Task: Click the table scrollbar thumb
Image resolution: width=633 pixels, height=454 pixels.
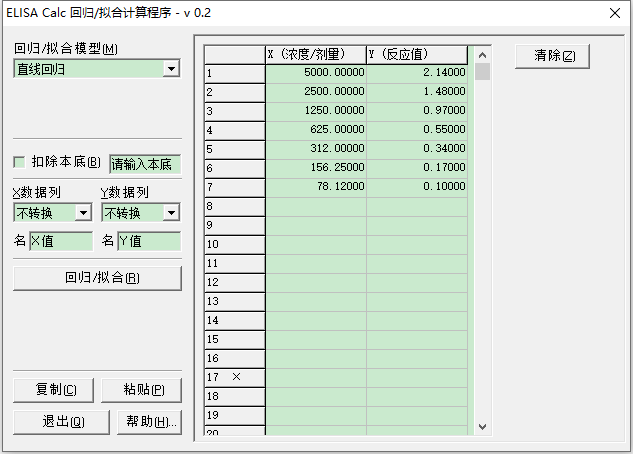Action: point(482,71)
